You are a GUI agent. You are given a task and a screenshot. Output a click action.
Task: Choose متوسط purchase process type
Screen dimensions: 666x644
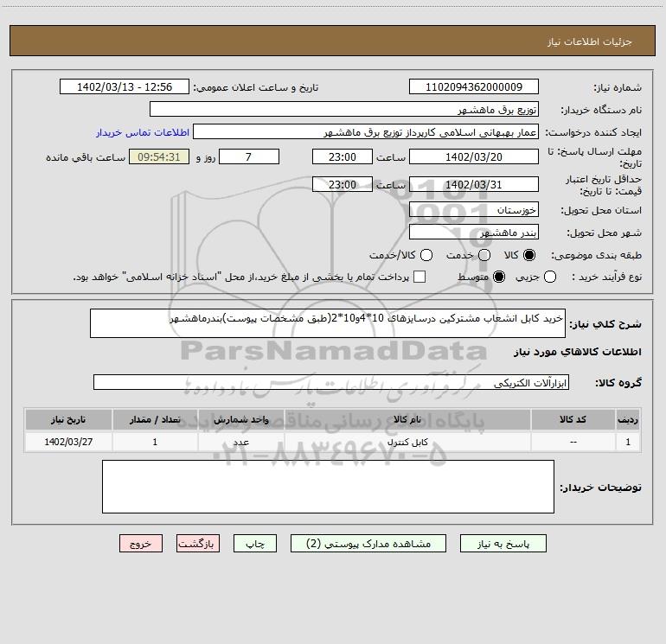(x=499, y=277)
